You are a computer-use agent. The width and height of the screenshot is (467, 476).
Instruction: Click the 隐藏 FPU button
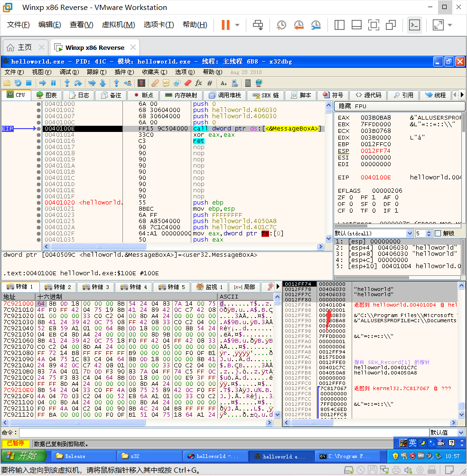coord(399,106)
